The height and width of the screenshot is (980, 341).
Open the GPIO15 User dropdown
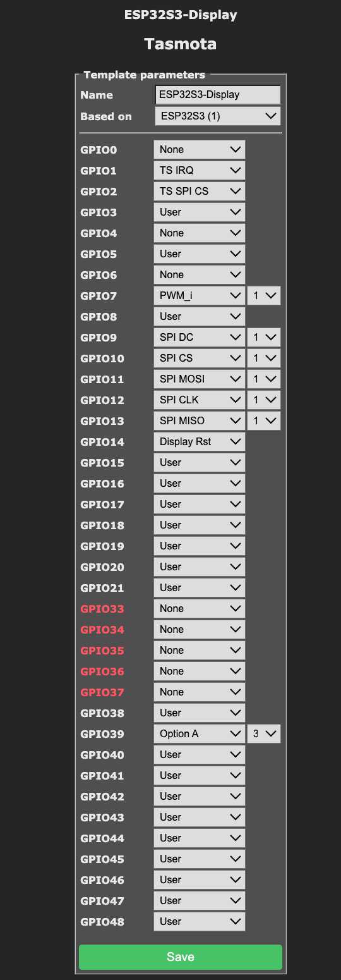[x=200, y=463]
